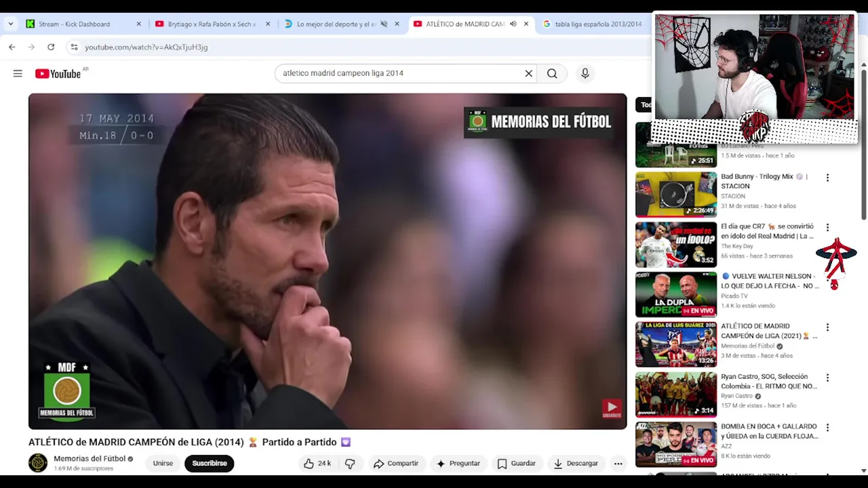868x488 pixels.
Task: View site information icon in address bar
Action: pyautogui.click(x=74, y=47)
